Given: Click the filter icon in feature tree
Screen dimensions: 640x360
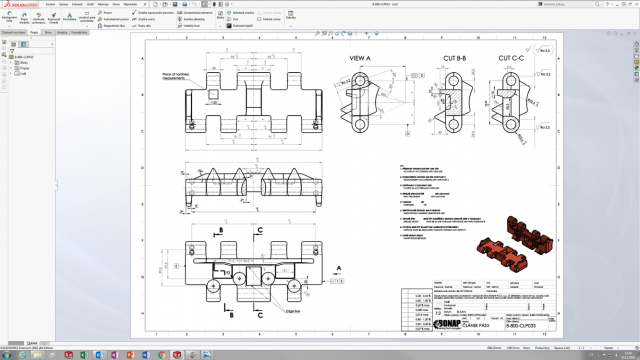Looking at the screenshot, I should pos(12,51).
